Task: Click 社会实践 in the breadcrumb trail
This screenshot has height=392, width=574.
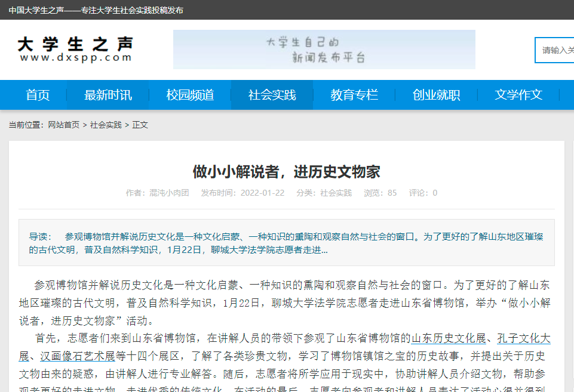Action: coord(106,125)
